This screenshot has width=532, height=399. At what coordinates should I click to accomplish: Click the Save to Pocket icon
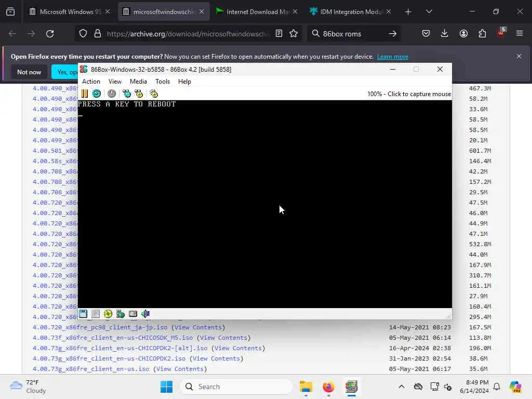click(426, 34)
